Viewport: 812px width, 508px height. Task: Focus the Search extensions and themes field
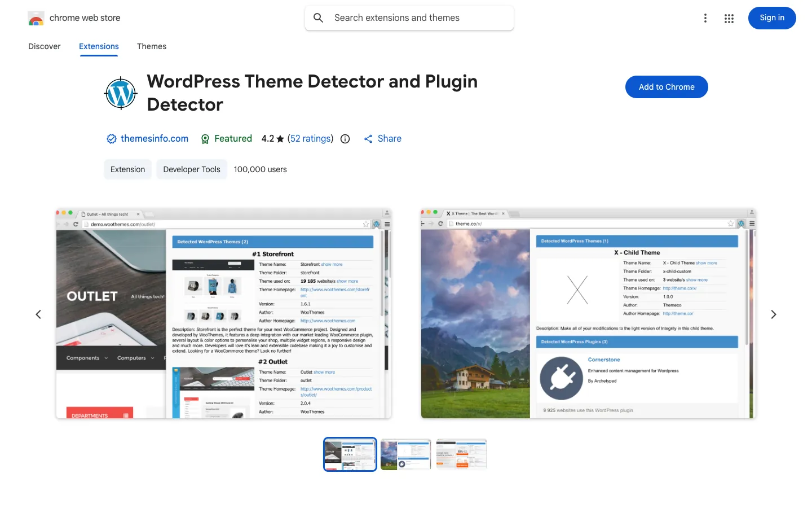(409, 18)
